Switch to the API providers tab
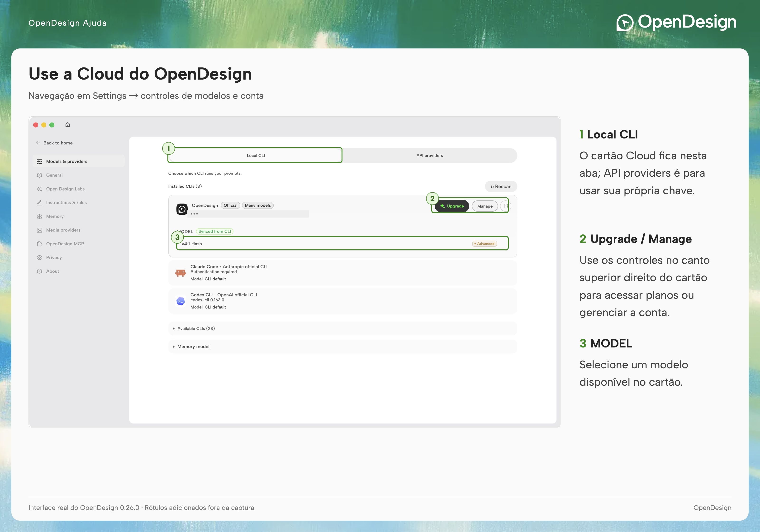The image size is (760, 532). click(x=429, y=156)
